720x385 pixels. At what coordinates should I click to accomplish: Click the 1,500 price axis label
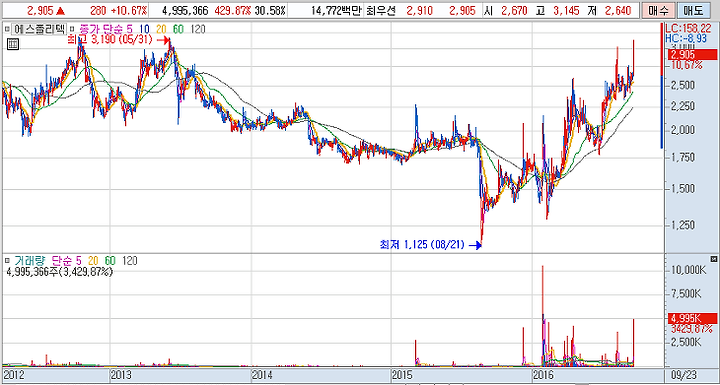click(683, 189)
